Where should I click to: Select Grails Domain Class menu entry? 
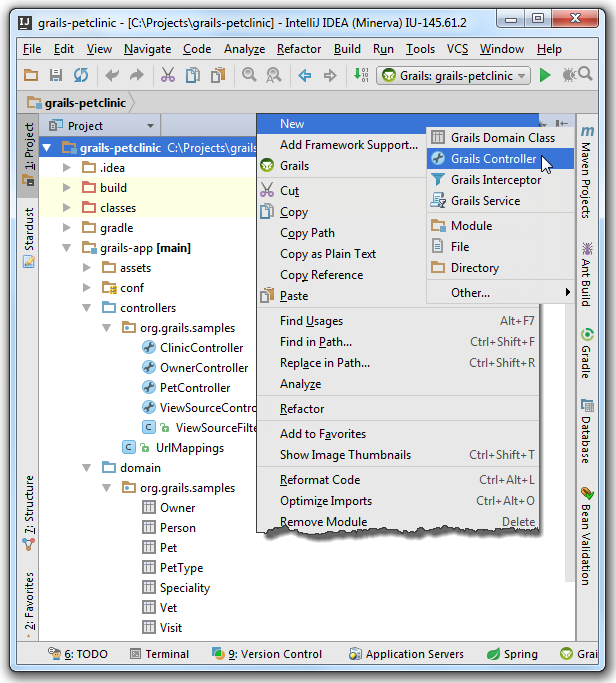pos(502,138)
